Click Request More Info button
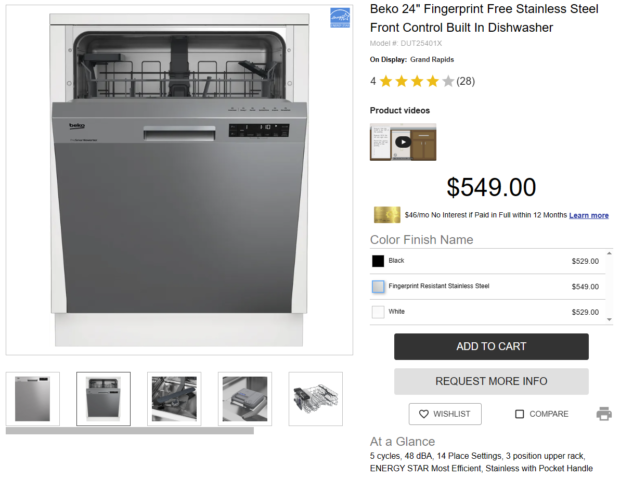 [491, 381]
